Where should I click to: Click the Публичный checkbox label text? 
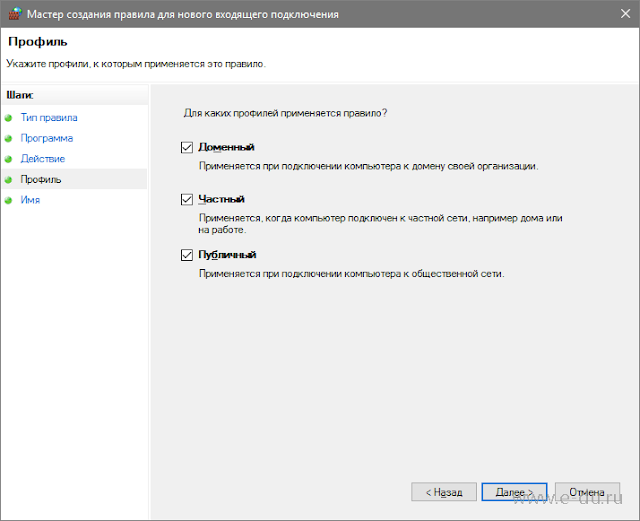228,255
